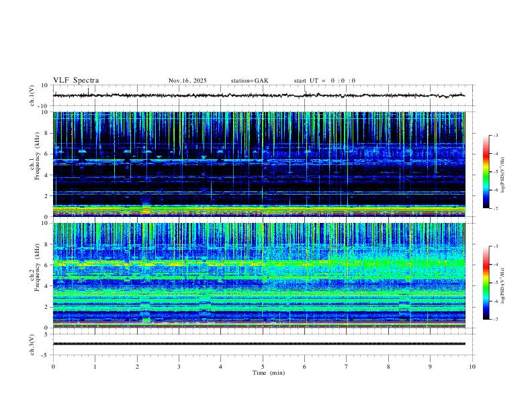Click time axis tick label "2"
The image size is (532, 411).
(137, 367)
